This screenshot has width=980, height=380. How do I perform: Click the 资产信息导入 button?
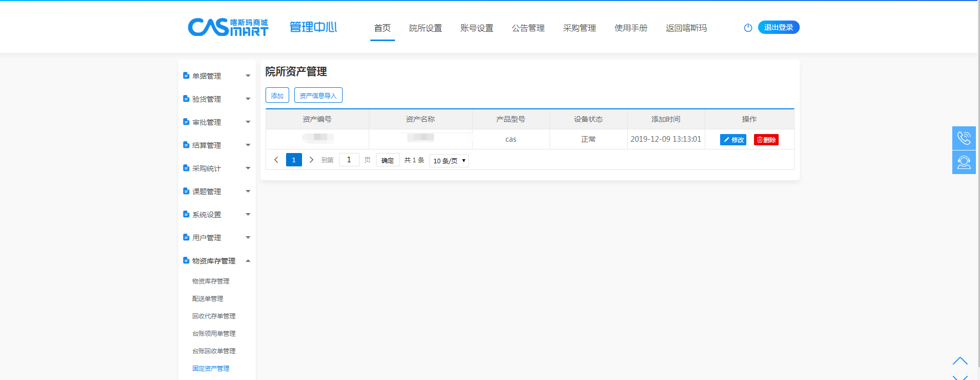(x=318, y=96)
